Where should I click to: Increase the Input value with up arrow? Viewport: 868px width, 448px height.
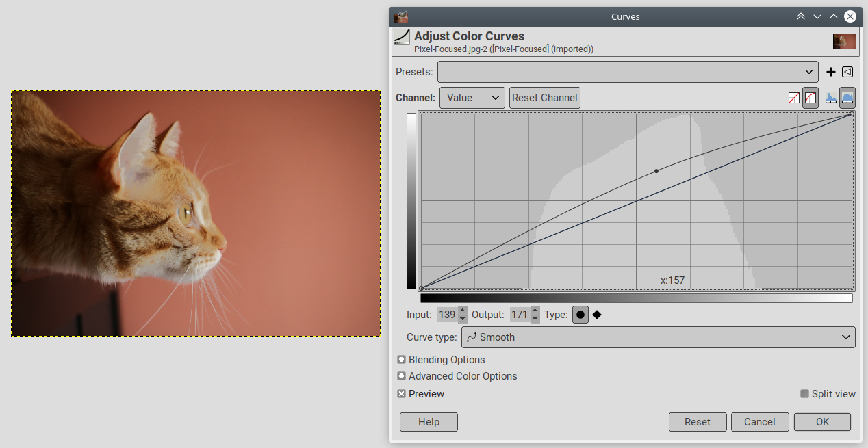pos(463,311)
